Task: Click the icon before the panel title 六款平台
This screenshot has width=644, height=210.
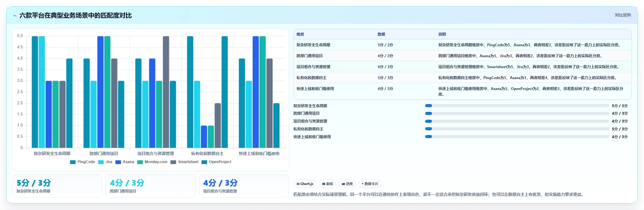Action: 15,16
